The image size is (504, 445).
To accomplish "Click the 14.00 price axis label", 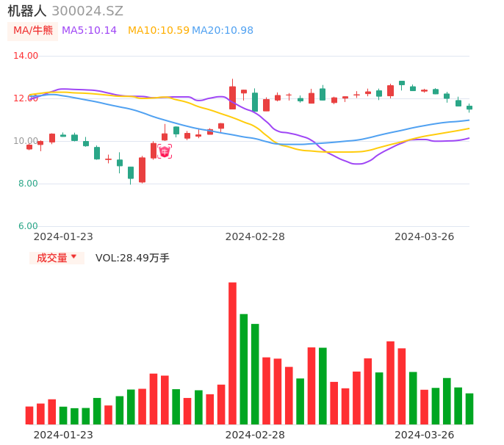I will 26,56.
